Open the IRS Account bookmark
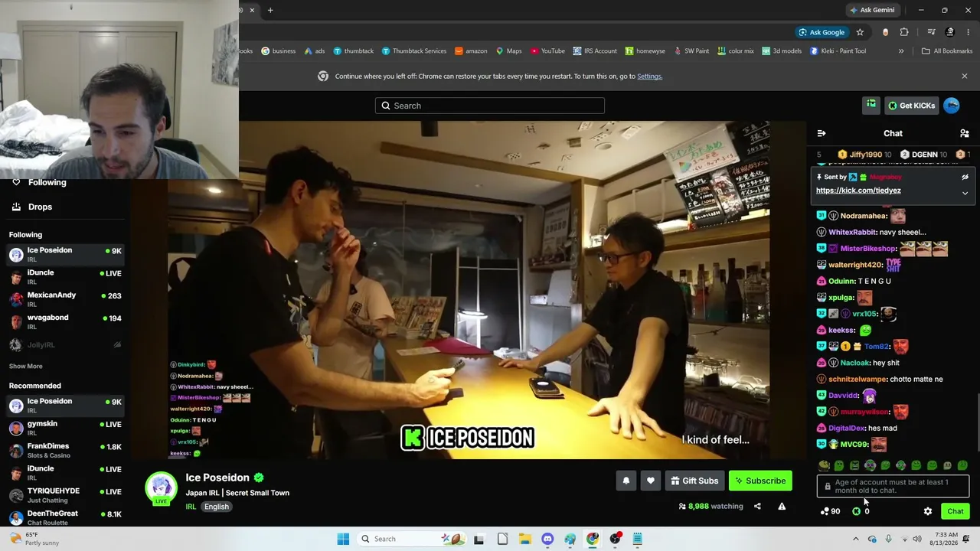 tap(595, 51)
